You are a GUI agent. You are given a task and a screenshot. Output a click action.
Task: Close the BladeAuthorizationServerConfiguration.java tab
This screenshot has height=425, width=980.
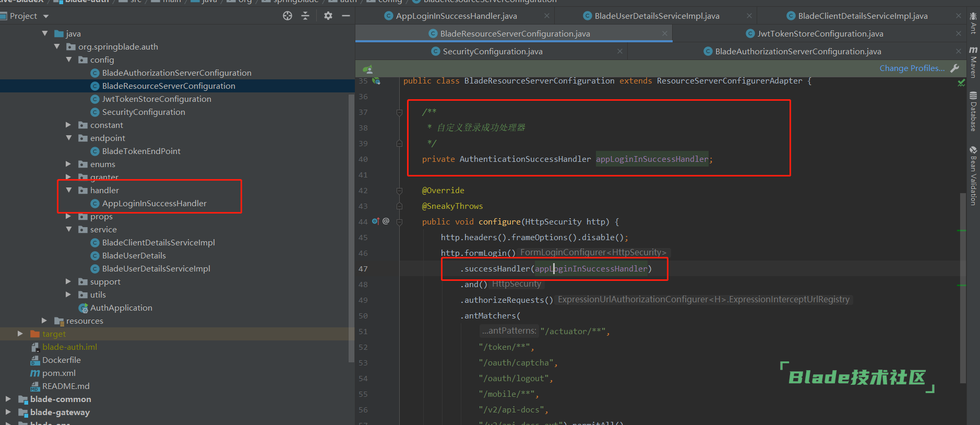959,51
